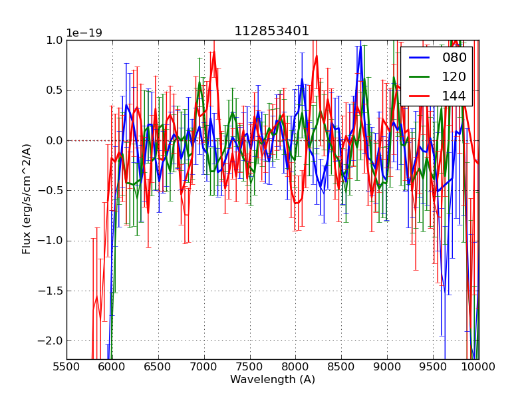Select the 10000 x-axis tick label
The height and width of the screenshot is (399, 532).
point(479,366)
